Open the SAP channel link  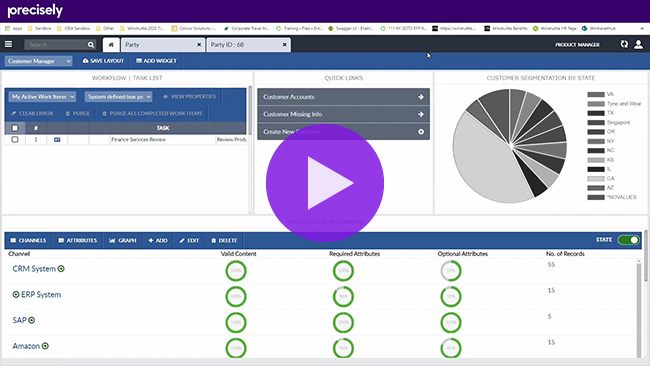click(x=19, y=320)
